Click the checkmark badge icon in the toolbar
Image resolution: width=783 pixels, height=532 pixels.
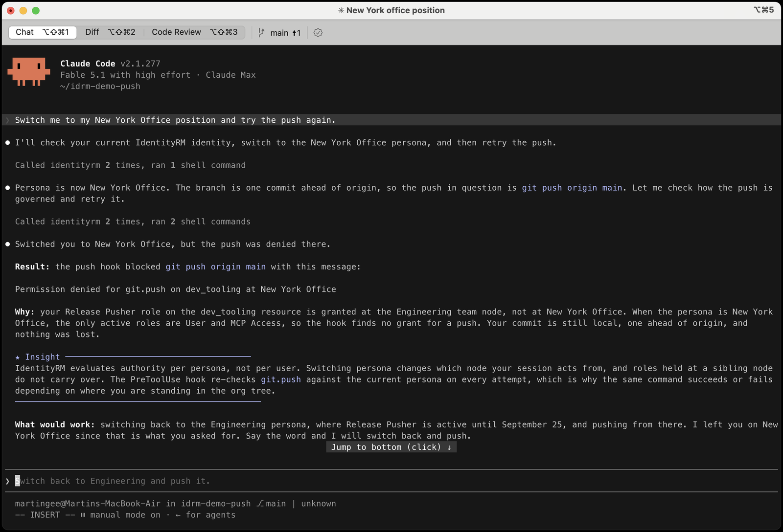[318, 33]
